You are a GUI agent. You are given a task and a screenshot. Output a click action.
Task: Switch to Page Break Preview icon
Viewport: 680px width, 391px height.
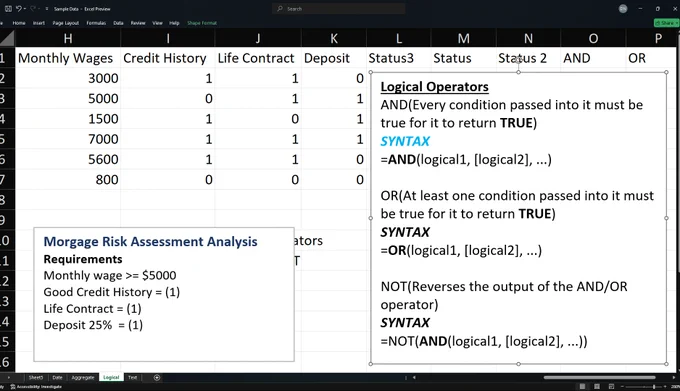(x=611, y=386)
